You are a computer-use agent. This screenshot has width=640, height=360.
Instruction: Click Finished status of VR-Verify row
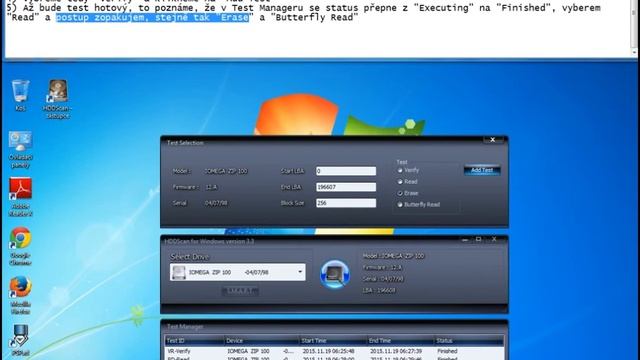447,351
